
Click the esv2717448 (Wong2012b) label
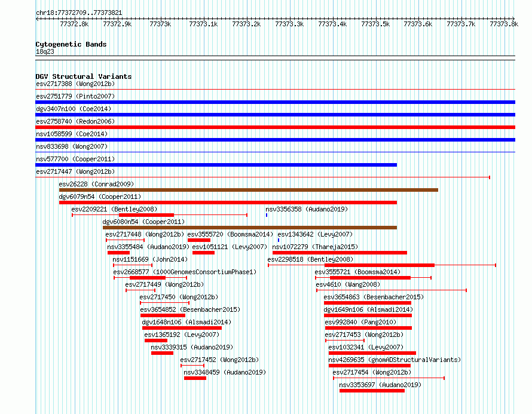[145, 234]
